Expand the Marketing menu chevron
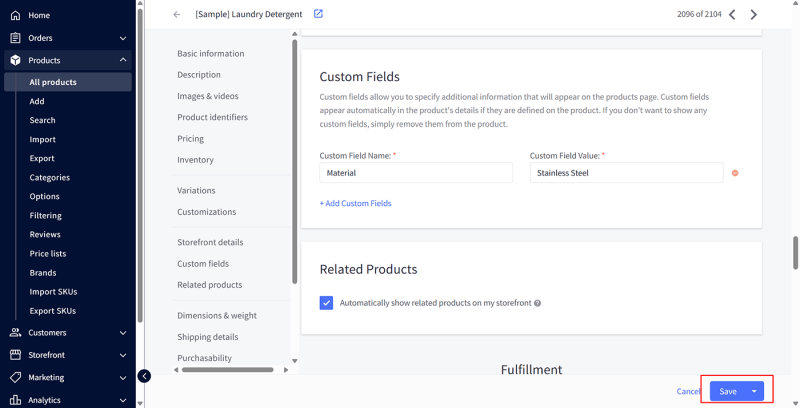Image resolution: width=800 pixels, height=408 pixels. [123, 378]
